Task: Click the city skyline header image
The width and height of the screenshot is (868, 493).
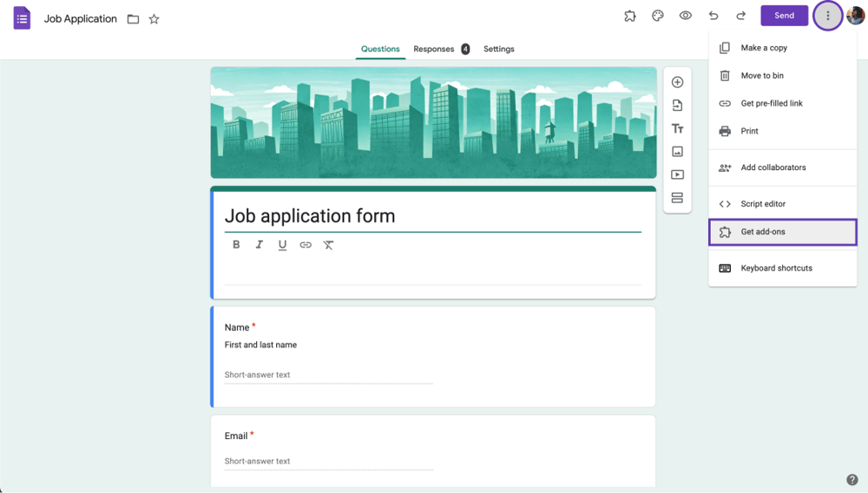Action: pos(433,123)
